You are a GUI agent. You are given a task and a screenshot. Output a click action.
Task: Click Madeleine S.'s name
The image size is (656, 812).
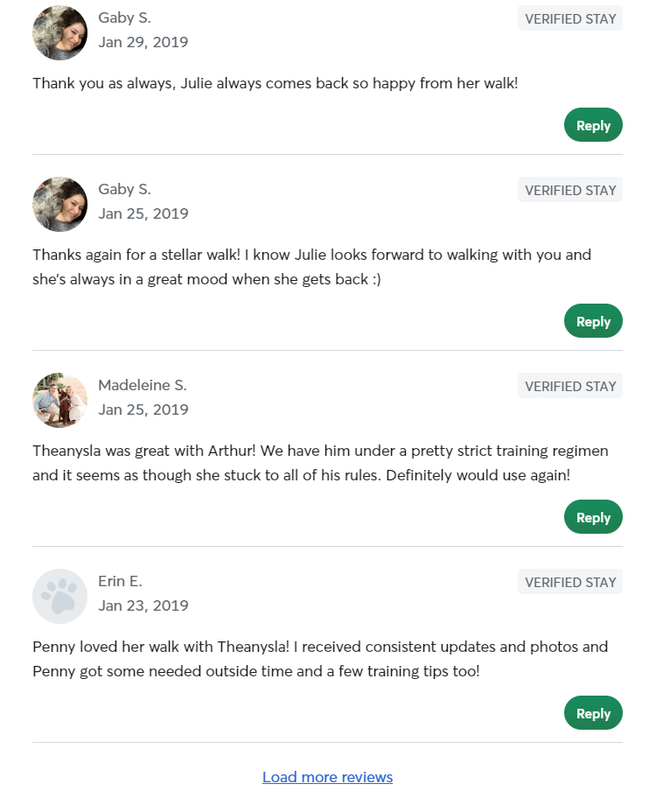pyautogui.click(x=142, y=385)
